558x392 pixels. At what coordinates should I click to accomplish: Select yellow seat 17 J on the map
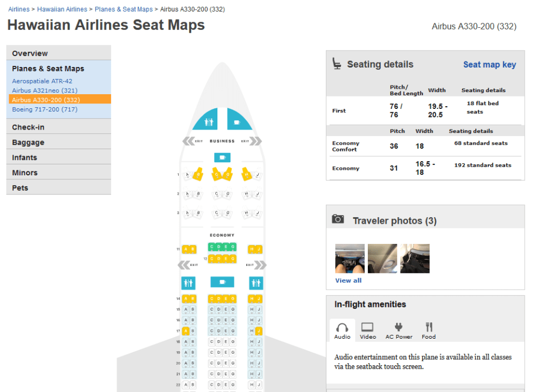[259, 331]
